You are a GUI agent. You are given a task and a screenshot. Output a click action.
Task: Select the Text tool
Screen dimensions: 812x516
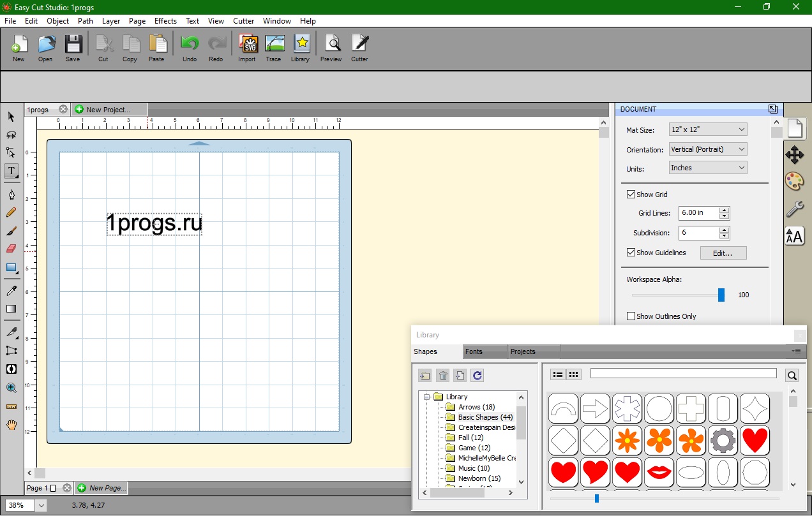coord(11,171)
